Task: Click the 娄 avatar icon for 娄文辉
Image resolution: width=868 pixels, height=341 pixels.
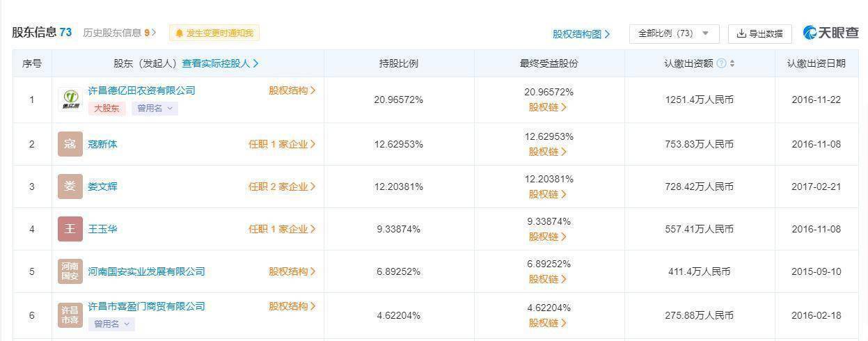Action: coord(70,187)
